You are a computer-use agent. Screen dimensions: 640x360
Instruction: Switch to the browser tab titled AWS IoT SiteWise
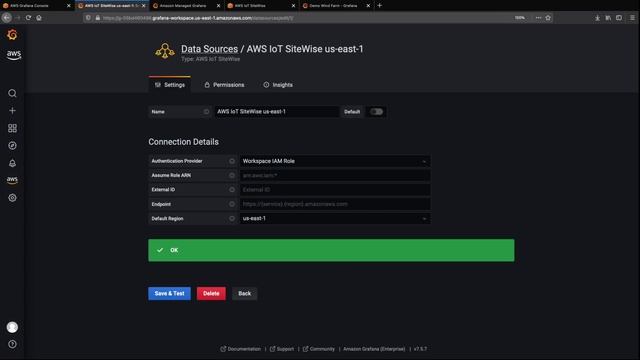(261, 5)
